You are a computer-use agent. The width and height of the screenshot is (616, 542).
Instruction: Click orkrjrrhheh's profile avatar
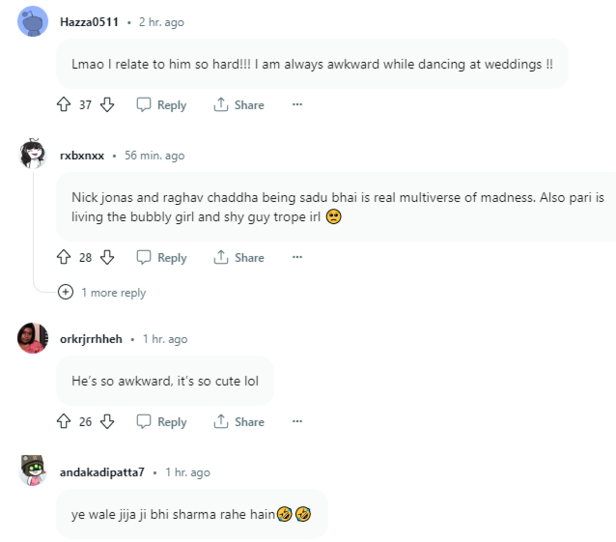33,339
